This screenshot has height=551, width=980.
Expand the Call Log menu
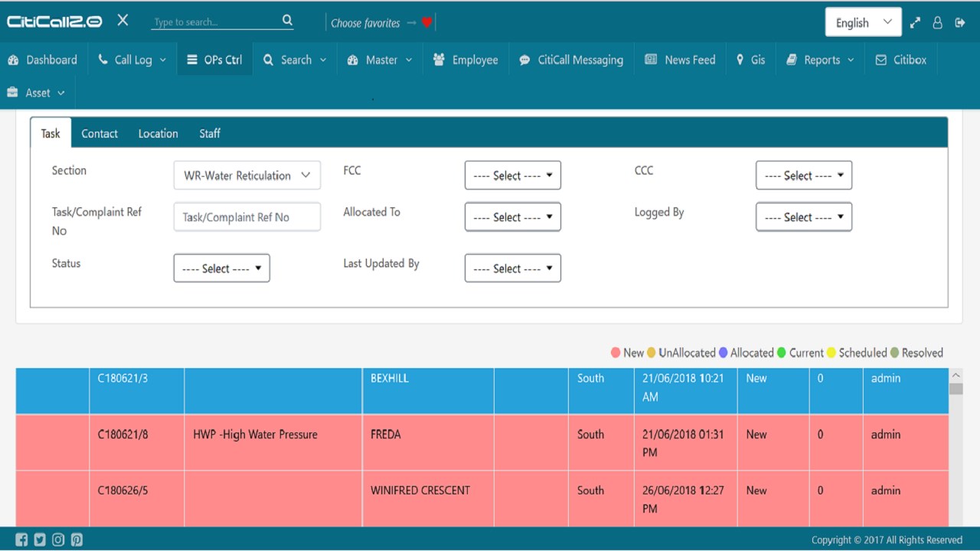tap(132, 60)
